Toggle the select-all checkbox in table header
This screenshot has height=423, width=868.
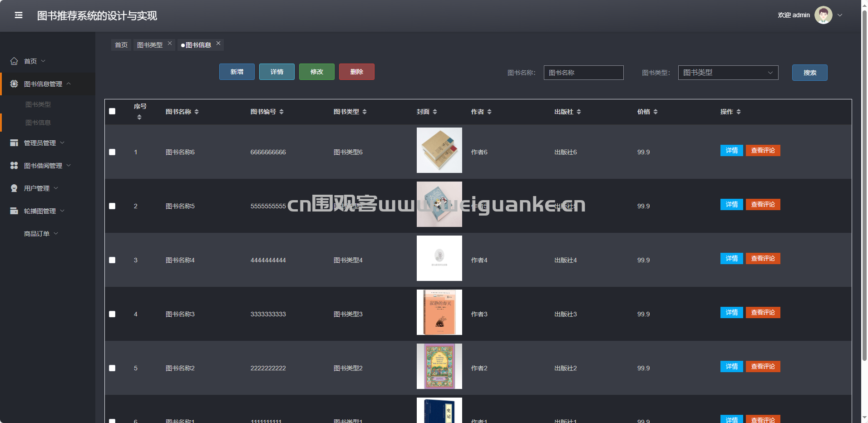tap(112, 112)
